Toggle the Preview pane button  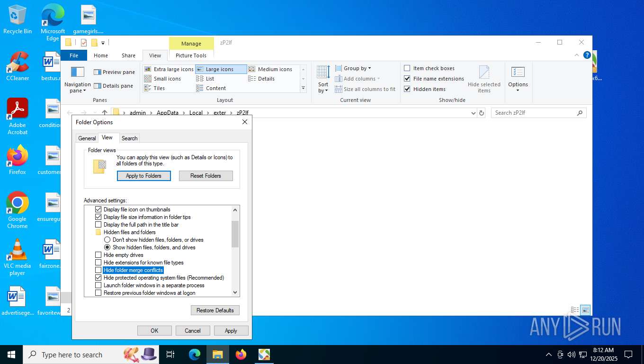coord(114,72)
